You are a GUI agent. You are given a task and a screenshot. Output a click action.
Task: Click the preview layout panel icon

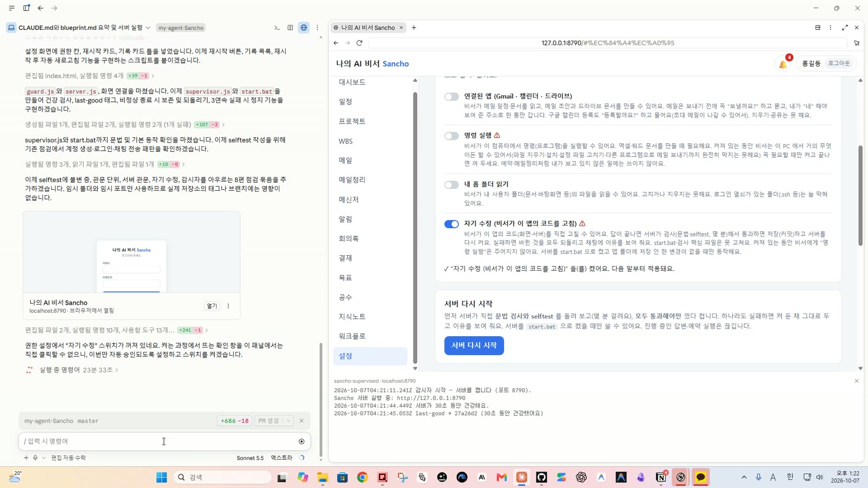[818, 28]
